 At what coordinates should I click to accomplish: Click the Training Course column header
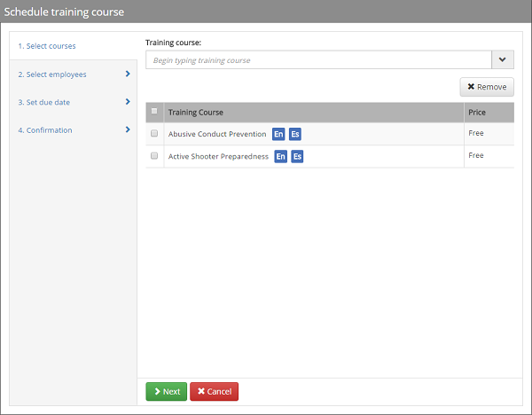tap(196, 113)
